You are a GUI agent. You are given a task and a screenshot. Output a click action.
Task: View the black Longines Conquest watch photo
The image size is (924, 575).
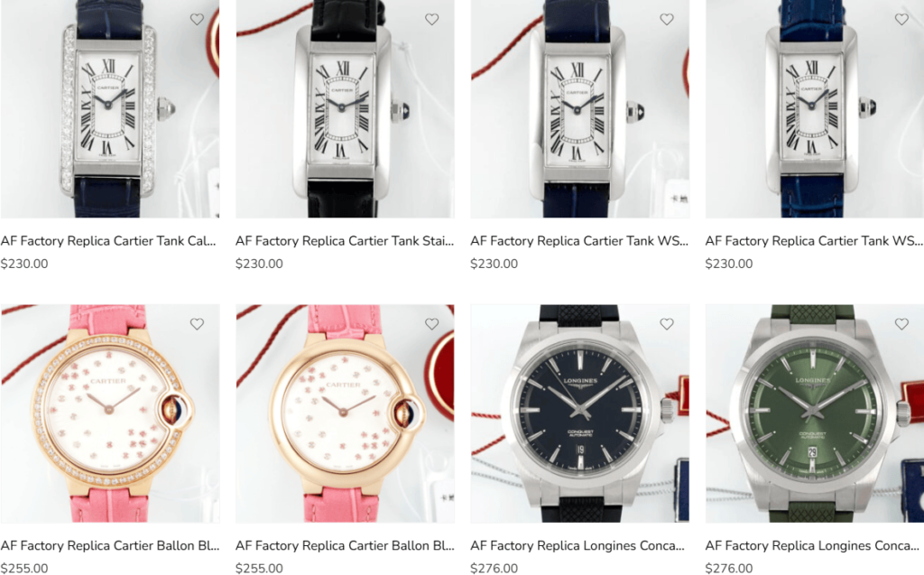[580, 413]
